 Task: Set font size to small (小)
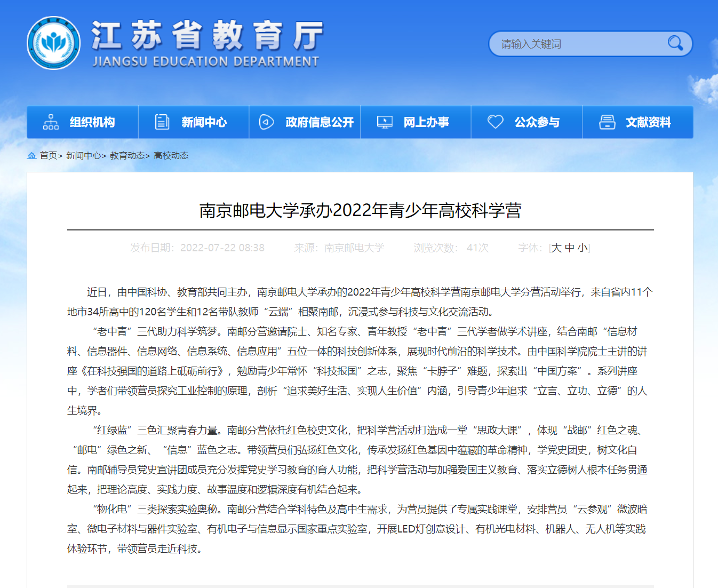click(x=583, y=248)
